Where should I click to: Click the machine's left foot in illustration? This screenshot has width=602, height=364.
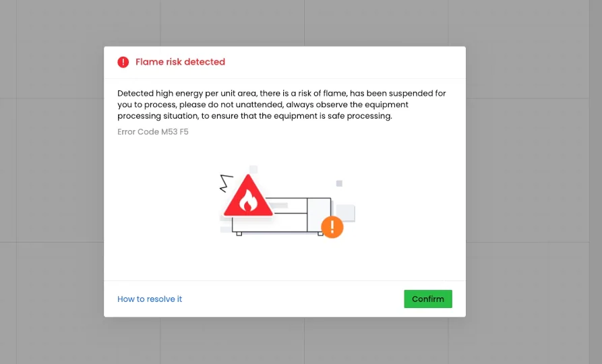click(x=239, y=233)
